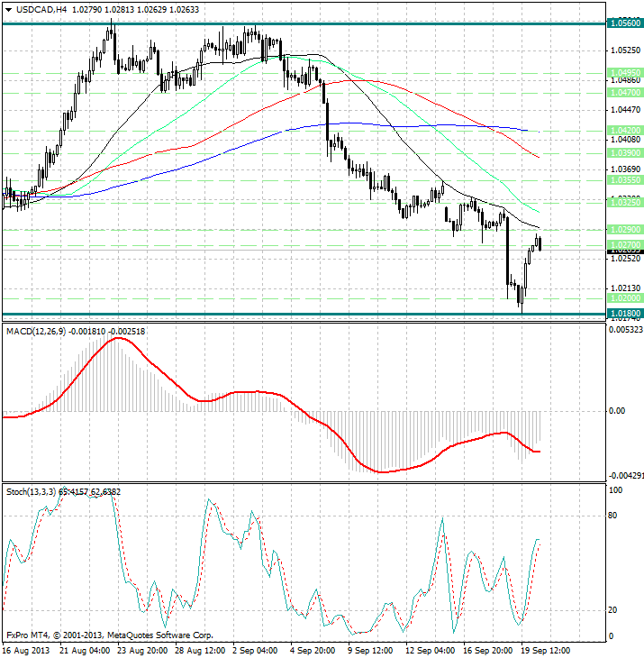Click the 16 Sep 20:00 time label
Image resolution: width=644 pixels, height=658 pixels.
(x=487, y=651)
